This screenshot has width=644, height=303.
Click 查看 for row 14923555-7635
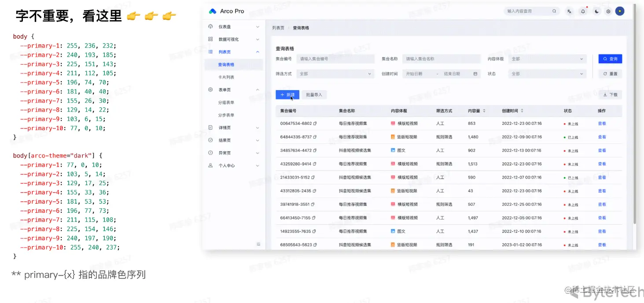click(602, 231)
